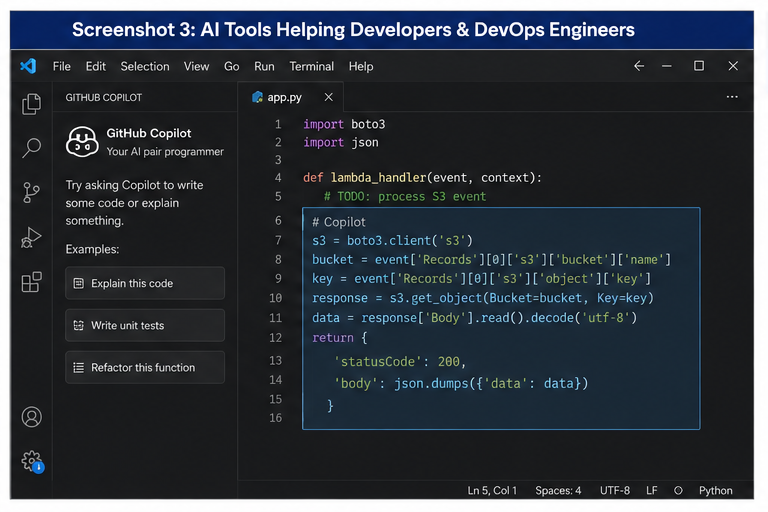Open the Extensions blocks icon
Screen dimensions: 768x512
pos(31,282)
